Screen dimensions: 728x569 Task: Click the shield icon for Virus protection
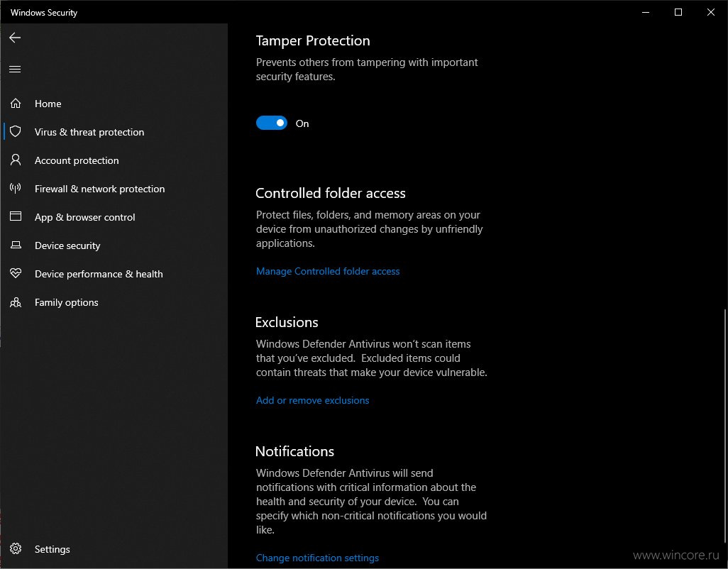pos(16,131)
